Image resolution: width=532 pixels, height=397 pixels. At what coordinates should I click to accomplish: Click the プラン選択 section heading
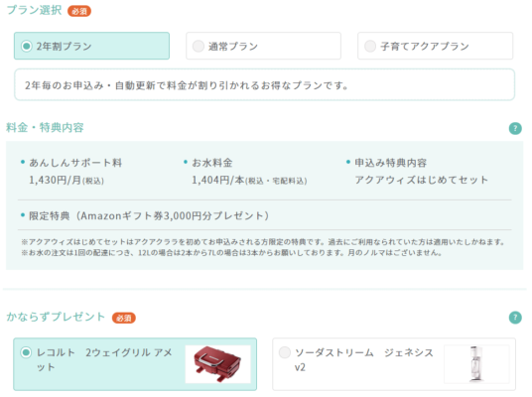pyautogui.click(x=35, y=10)
